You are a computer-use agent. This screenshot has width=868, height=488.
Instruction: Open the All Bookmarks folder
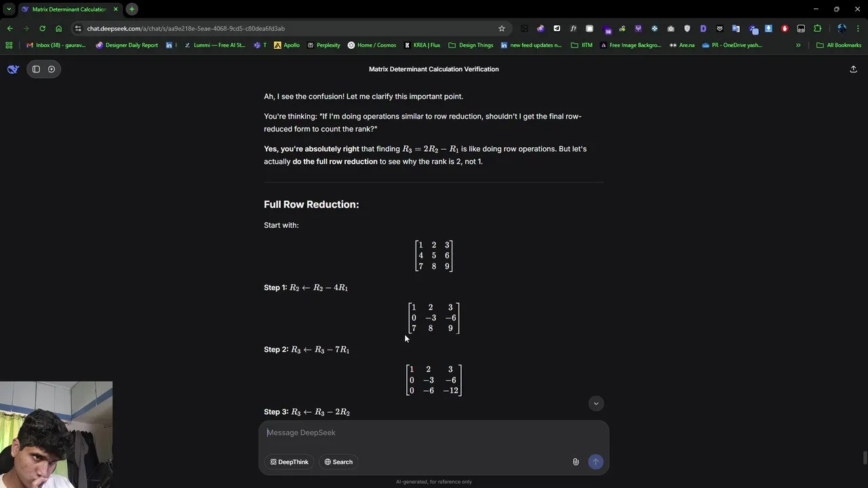[x=839, y=45]
